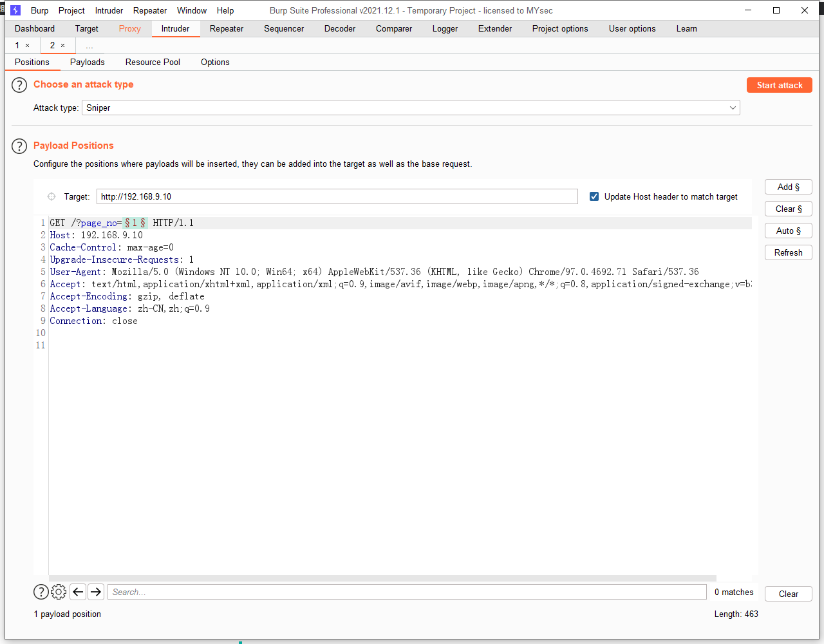Image resolution: width=824 pixels, height=644 pixels.
Task: Open search help question mark icon
Action: 41,592
